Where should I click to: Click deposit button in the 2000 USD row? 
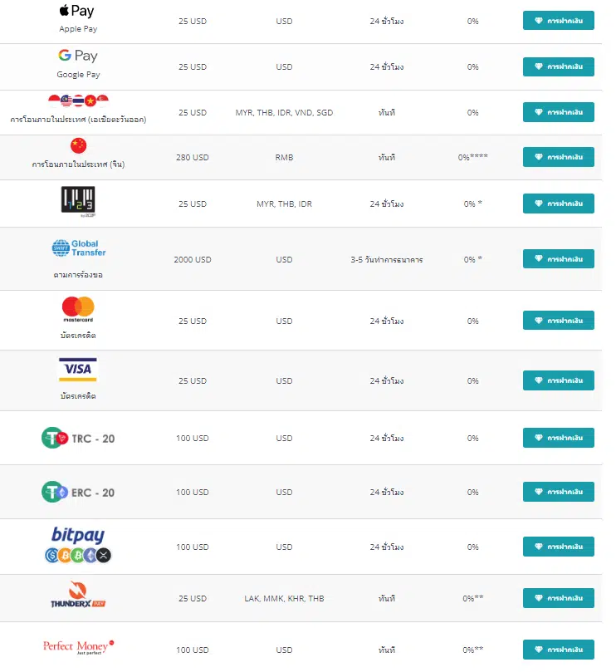pos(558,259)
